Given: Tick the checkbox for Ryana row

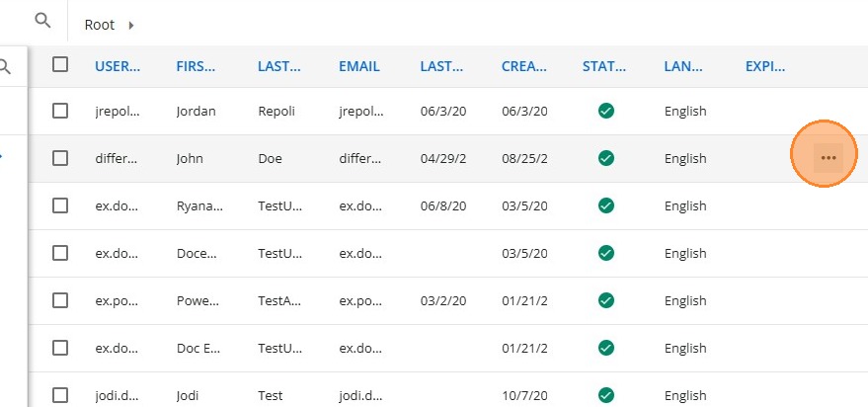Looking at the screenshot, I should pos(60,205).
